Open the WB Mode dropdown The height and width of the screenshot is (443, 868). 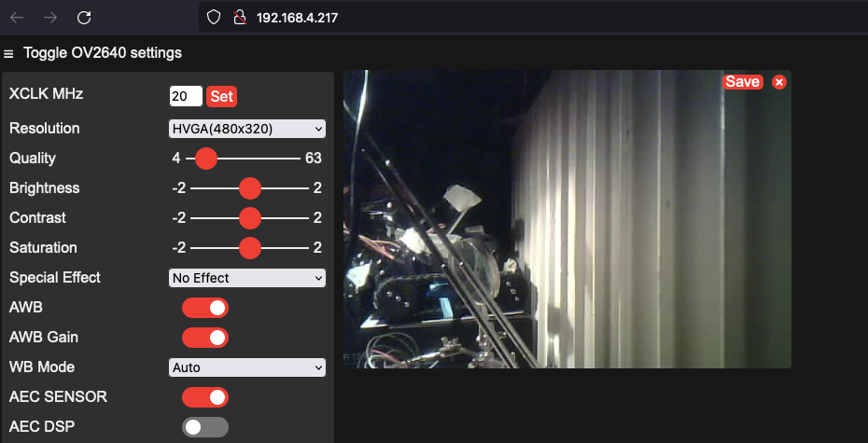coord(247,367)
